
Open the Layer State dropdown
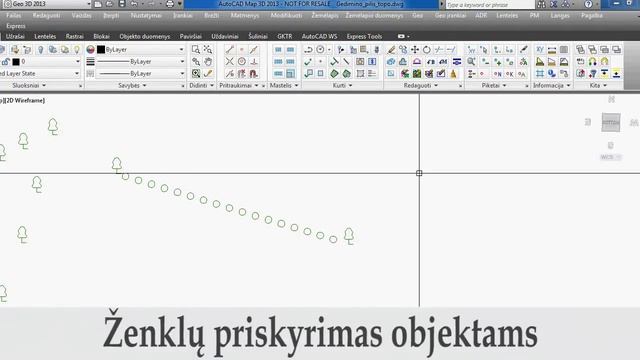coord(77,73)
